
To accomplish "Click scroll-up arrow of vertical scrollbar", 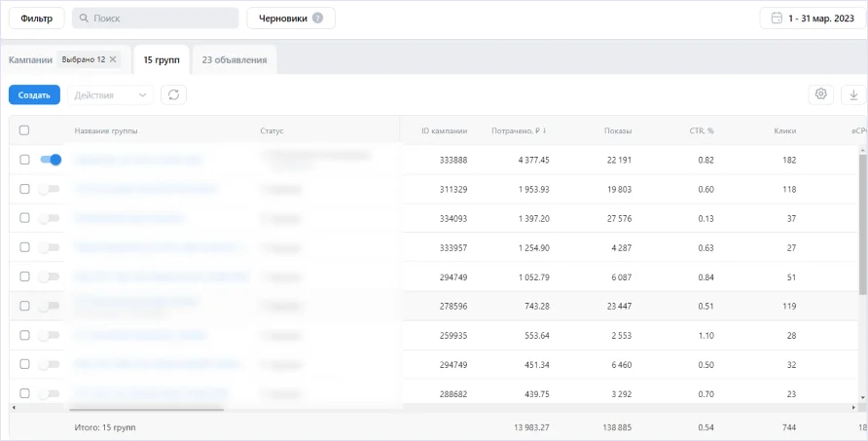I will pos(862,150).
